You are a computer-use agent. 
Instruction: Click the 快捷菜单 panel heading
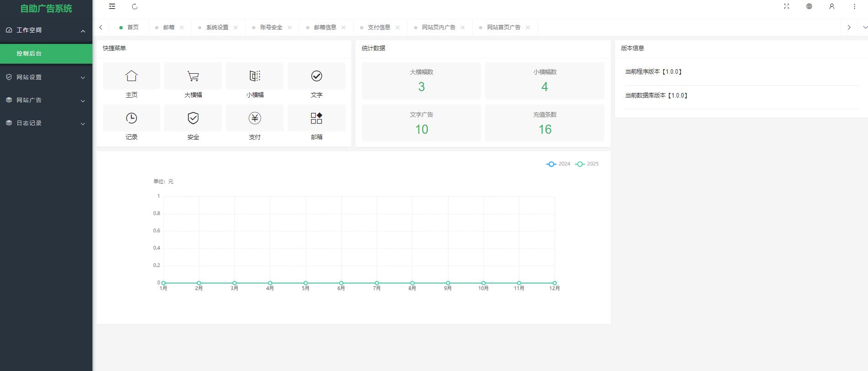pyautogui.click(x=114, y=48)
